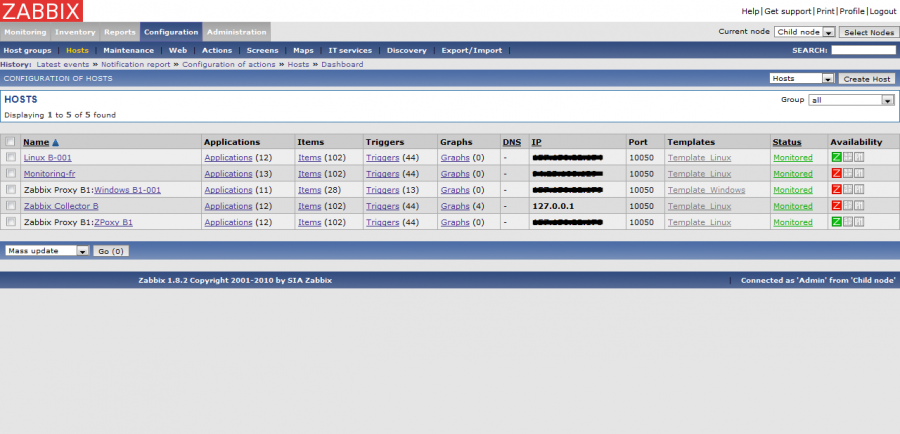The width and height of the screenshot is (900, 434).
Task: Click the Create Host button
Action: pyautogui.click(x=867, y=79)
